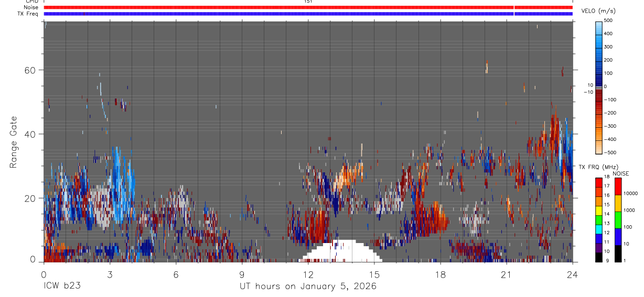Click the white break in the Noise bar
Screen dimensions: 644x297
pos(514,7)
